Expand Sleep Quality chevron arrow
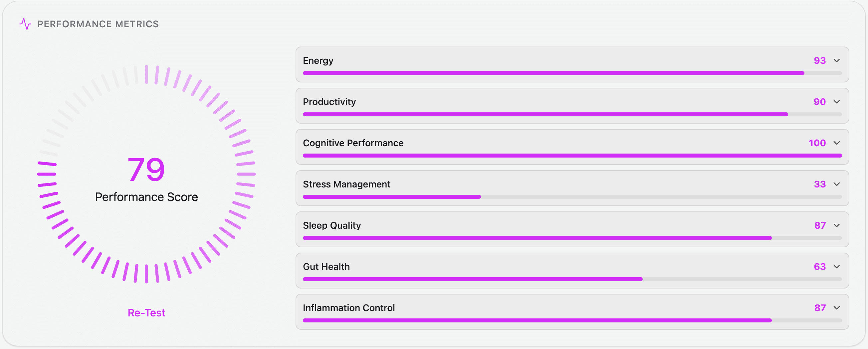 [x=837, y=225]
